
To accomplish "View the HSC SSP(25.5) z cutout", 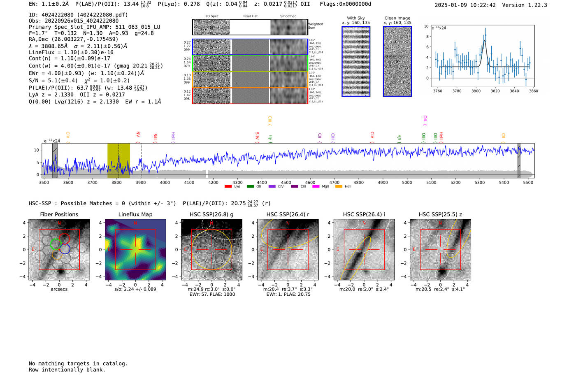I will [x=440, y=250].
